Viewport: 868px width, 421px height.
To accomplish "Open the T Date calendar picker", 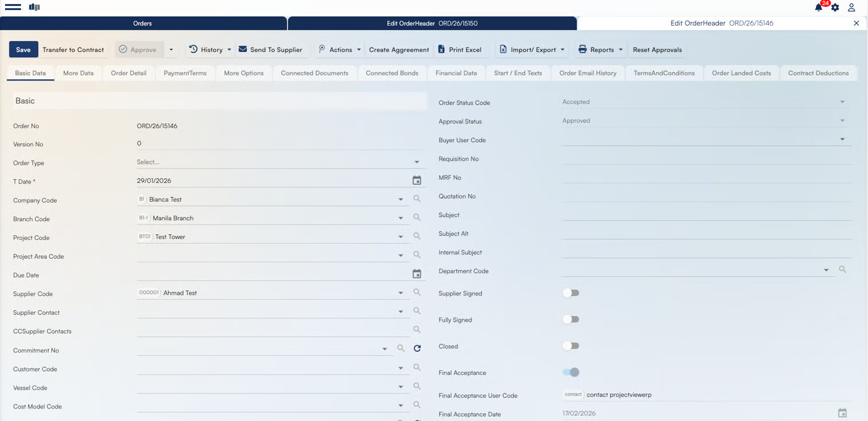I will [417, 181].
